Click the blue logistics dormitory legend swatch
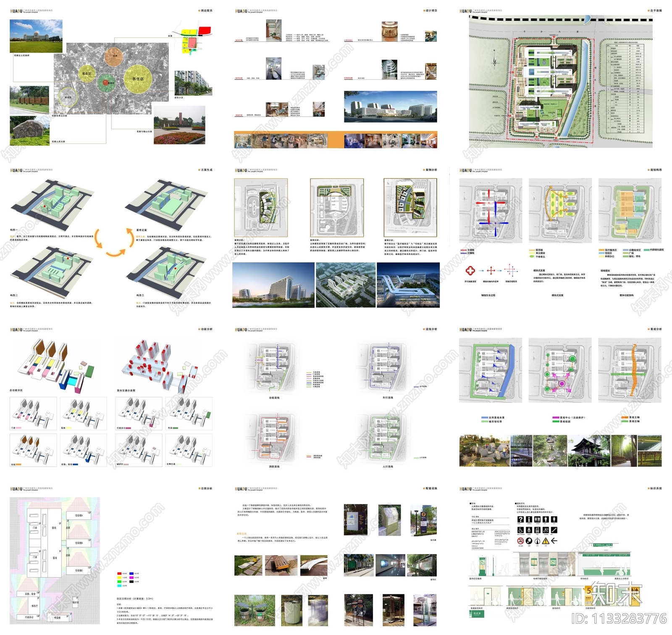 [x=75, y=465]
